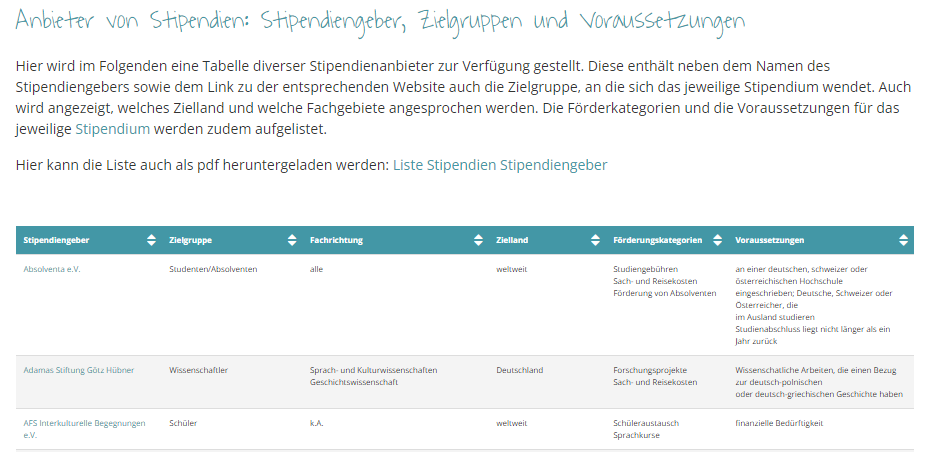Click the Voraussetzungen header label

(769, 240)
